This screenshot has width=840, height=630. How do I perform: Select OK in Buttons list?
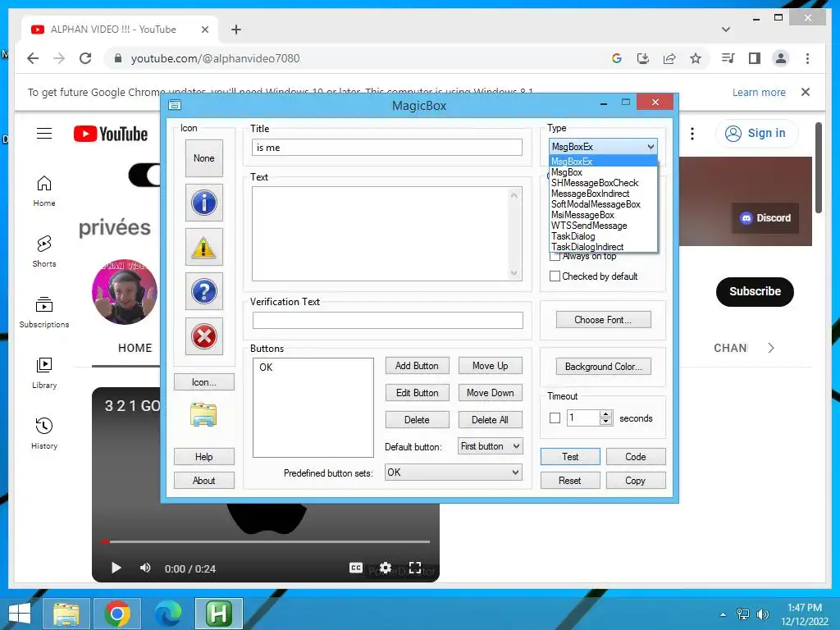pos(266,367)
